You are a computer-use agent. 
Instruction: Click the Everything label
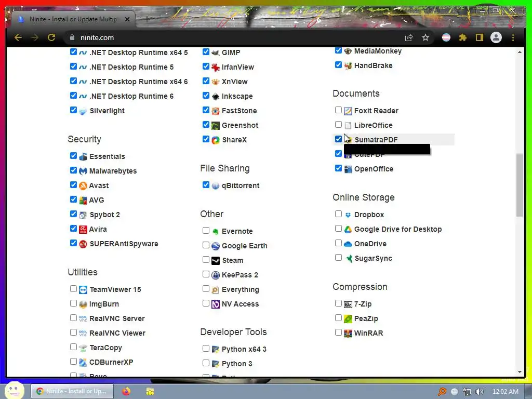(241, 290)
